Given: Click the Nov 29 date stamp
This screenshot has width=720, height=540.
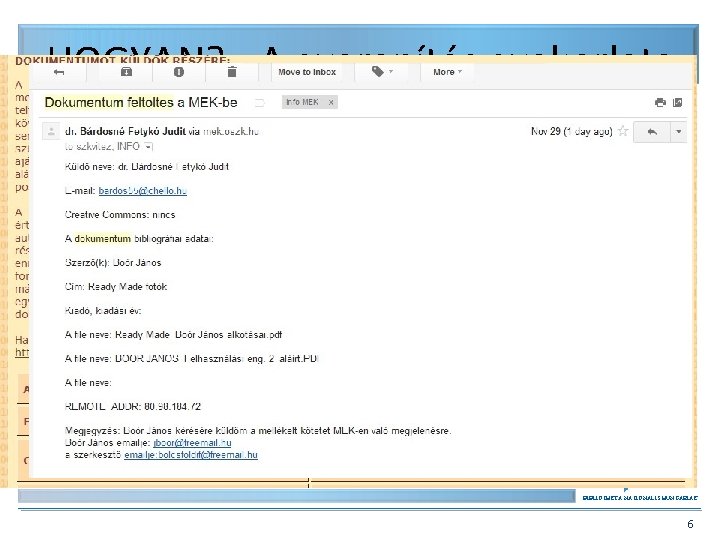Looking at the screenshot, I should [x=572, y=131].
